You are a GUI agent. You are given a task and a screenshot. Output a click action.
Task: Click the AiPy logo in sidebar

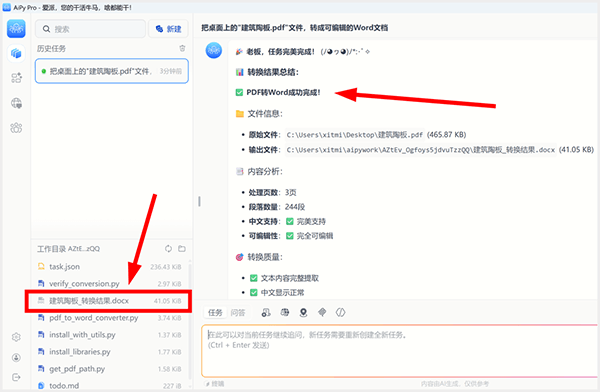(16, 29)
